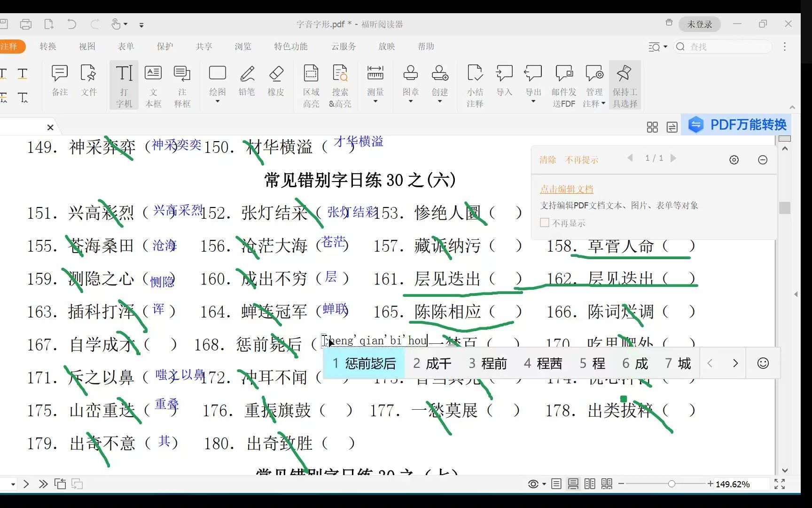Screen dimensions: 812x508
Task: Select single page view icon
Action: (x=556, y=484)
